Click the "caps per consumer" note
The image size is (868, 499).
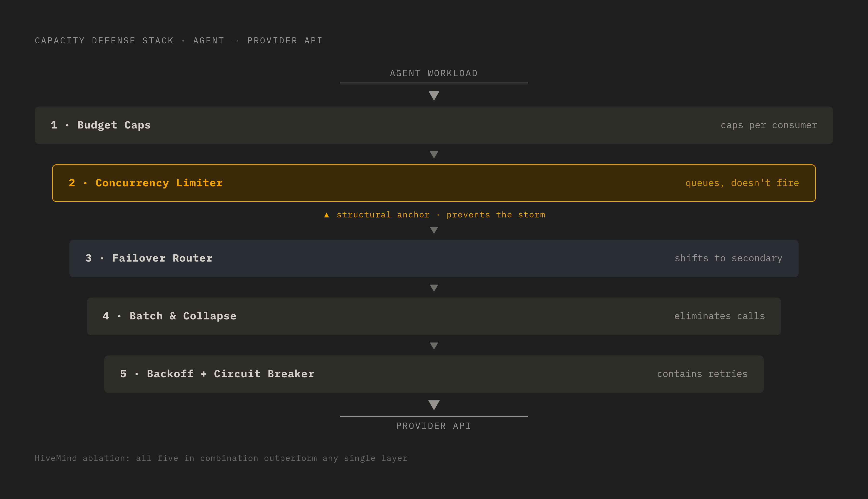[769, 125]
